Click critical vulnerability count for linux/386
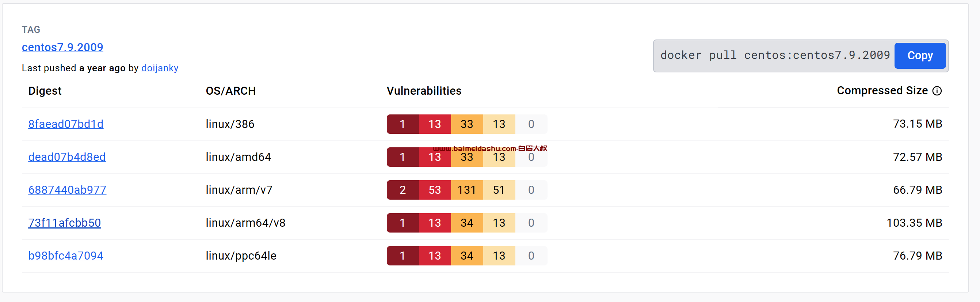The image size is (980, 302). [x=403, y=124]
